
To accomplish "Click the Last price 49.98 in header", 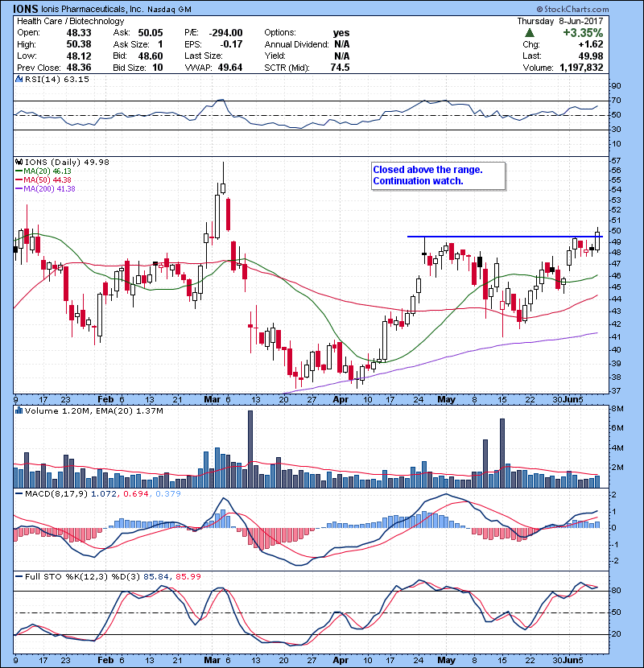I will coord(591,56).
